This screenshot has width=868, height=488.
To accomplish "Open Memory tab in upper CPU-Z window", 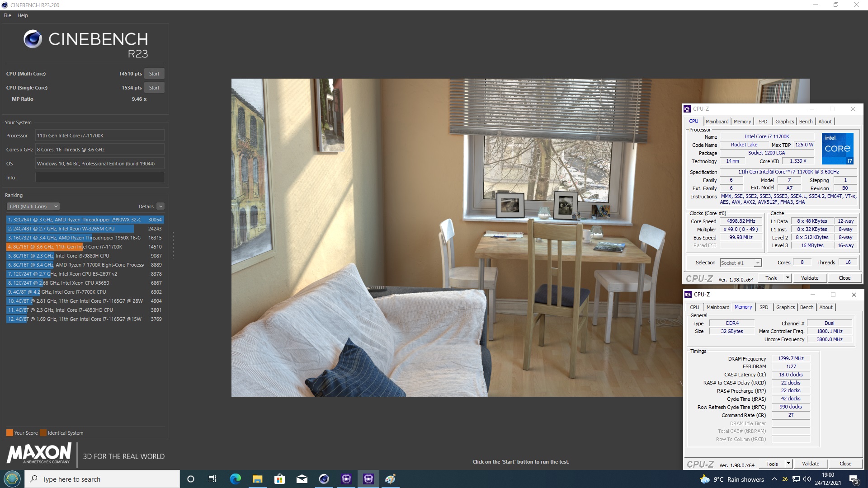I will pos(742,122).
